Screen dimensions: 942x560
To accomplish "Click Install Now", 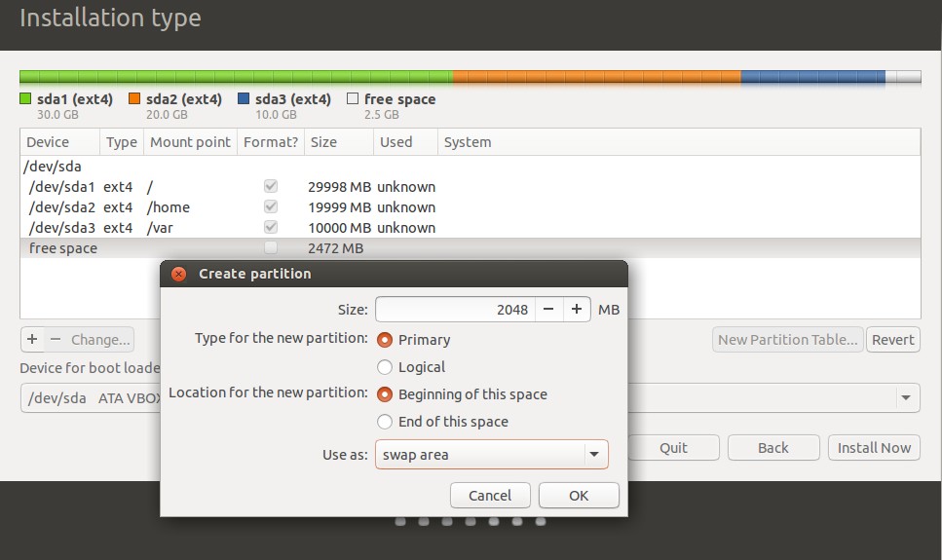I will [x=874, y=448].
